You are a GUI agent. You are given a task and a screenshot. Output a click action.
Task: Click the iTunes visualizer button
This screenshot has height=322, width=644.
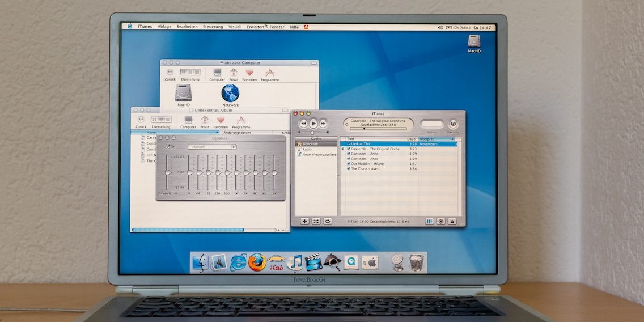tap(440, 221)
